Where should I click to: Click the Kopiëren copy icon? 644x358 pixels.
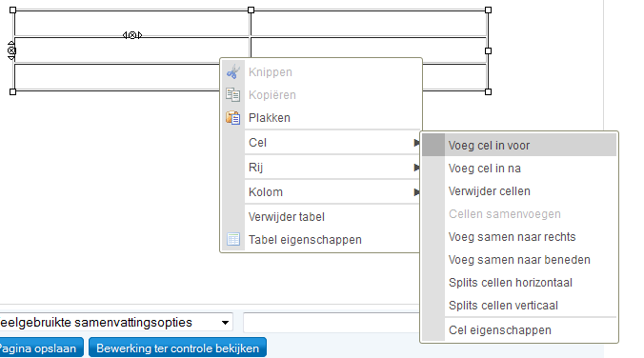coord(232,95)
